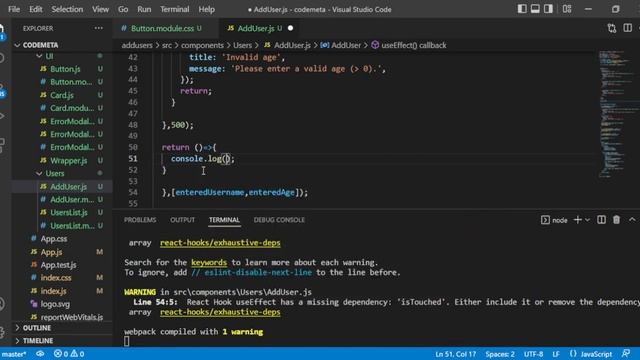Image resolution: width=640 pixels, height=360 pixels.
Task: Open the File menu
Action: (14, 9)
